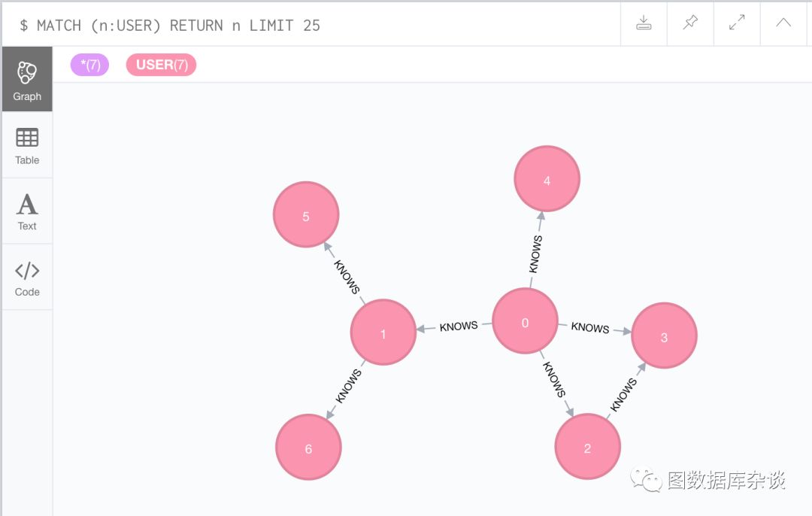The height and width of the screenshot is (516, 812).
Task: Click KNOWS relationship between nodes 0 and 1
Action: pyautogui.click(x=459, y=326)
